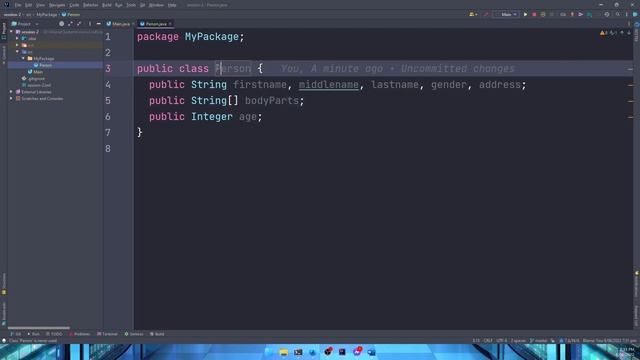Close the Person.java tab
This screenshot has width=640, height=360.
point(170,24)
